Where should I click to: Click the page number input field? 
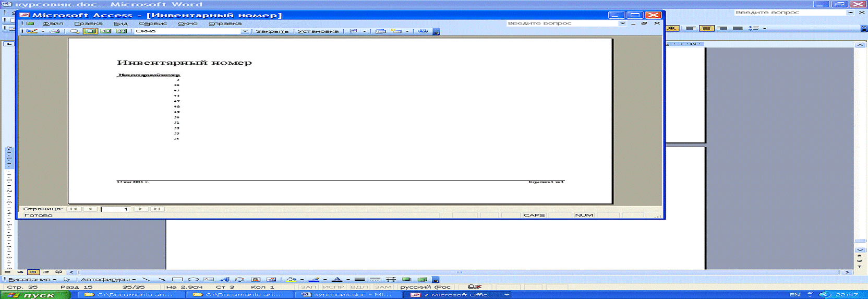(x=115, y=209)
